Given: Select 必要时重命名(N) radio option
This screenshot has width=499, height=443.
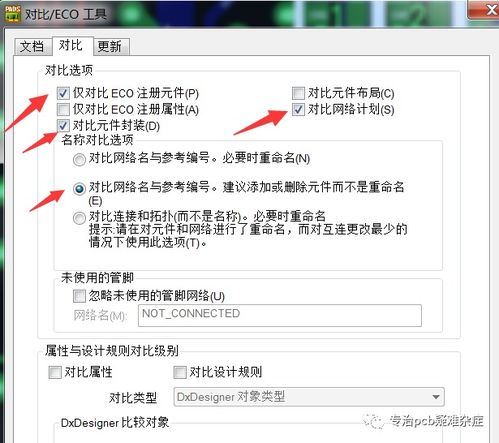Looking at the screenshot, I should coord(79,159).
